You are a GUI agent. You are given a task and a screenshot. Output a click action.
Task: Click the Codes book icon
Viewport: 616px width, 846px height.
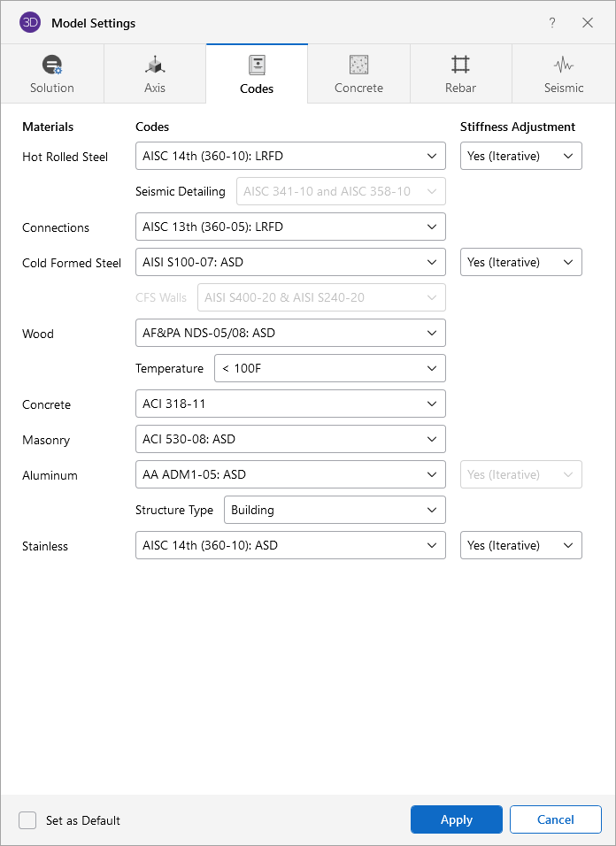[257, 65]
